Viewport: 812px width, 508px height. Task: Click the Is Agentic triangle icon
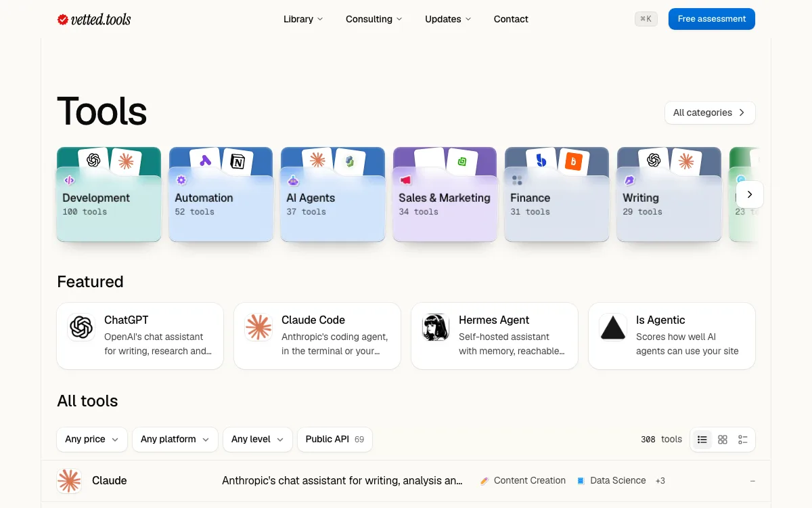point(613,327)
